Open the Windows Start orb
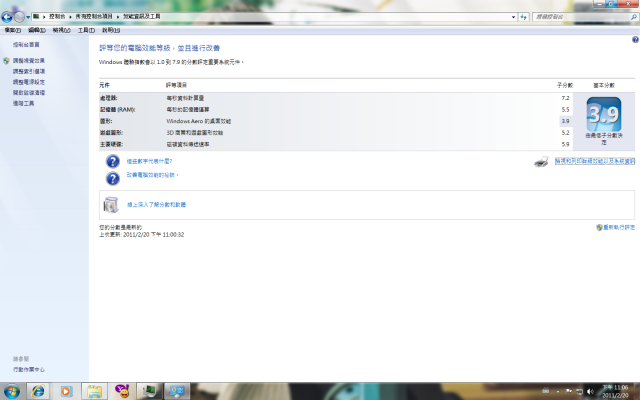 point(11,391)
